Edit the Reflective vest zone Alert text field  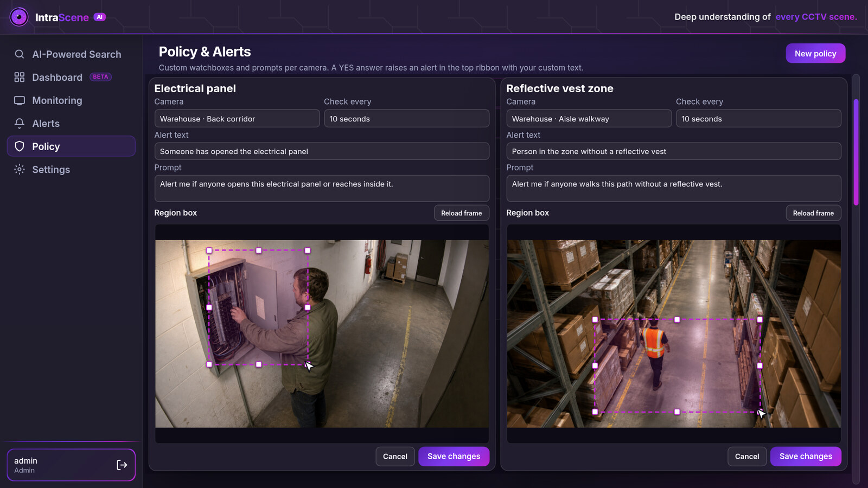tap(674, 151)
